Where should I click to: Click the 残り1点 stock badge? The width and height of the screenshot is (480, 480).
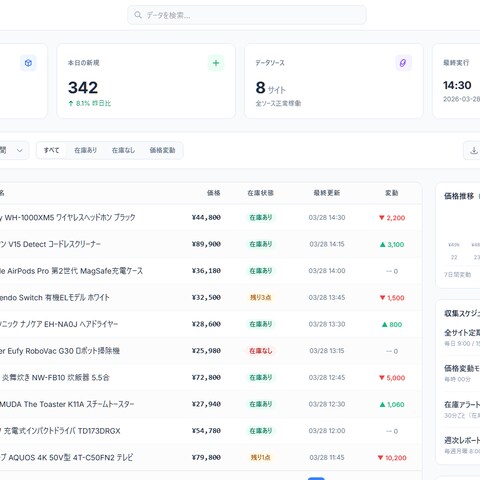point(261,457)
